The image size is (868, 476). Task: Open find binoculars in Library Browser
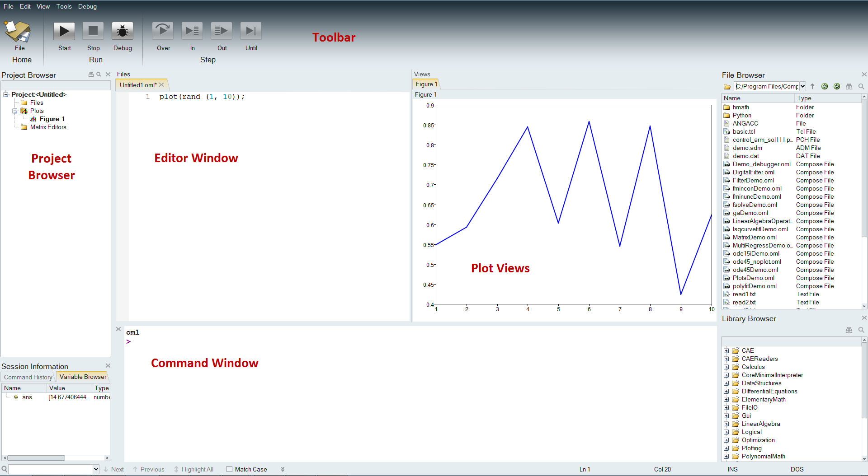click(x=849, y=330)
